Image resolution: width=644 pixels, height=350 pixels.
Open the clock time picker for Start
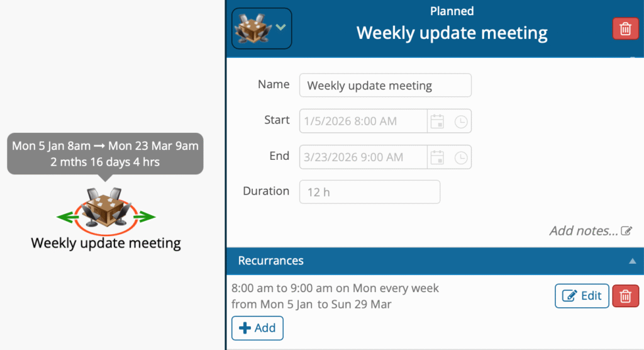click(x=461, y=121)
